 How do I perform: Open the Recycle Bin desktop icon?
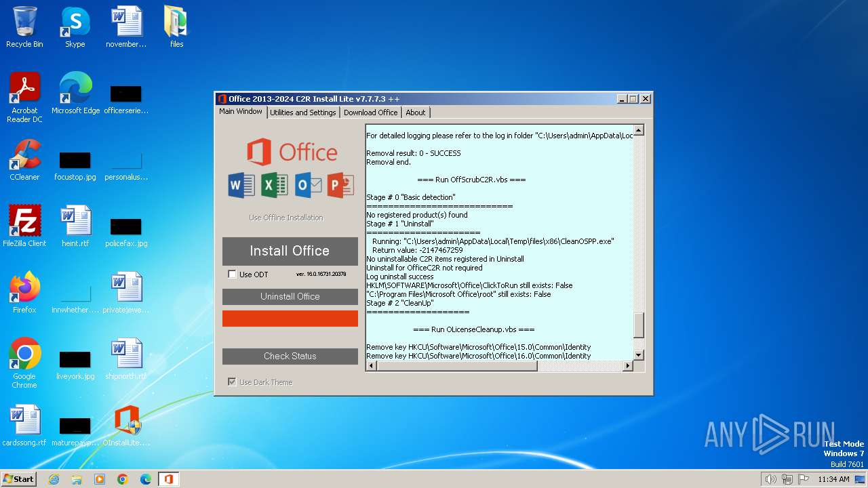point(24,27)
